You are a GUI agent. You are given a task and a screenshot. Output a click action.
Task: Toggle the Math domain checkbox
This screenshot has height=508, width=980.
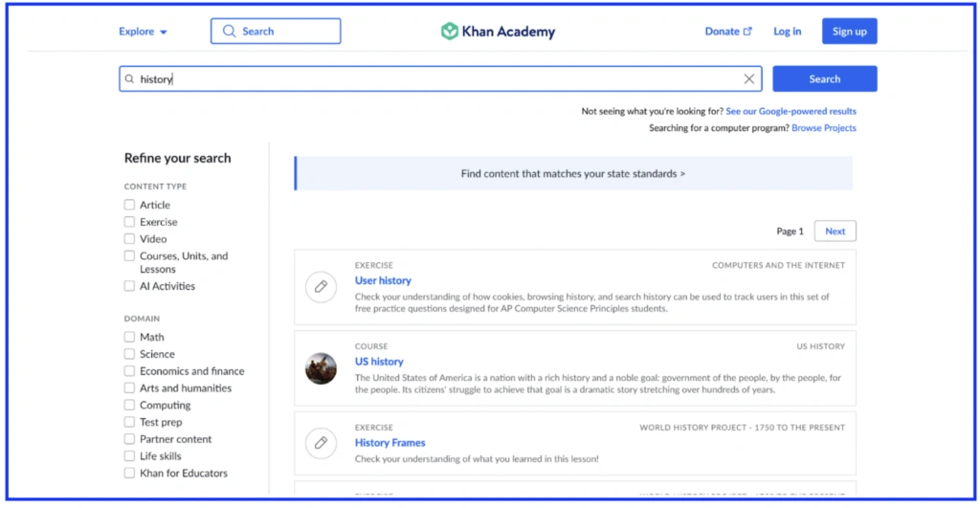tap(129, 337)
